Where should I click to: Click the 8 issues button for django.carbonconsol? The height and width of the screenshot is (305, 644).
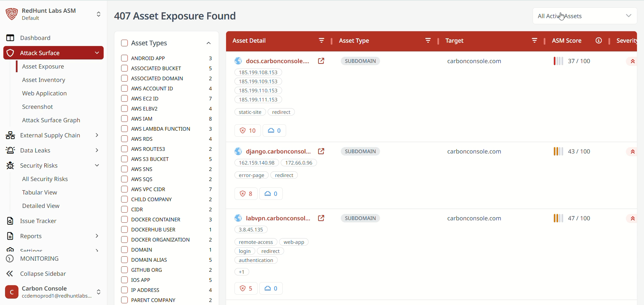pyautogui.click(x=246, y=193)
